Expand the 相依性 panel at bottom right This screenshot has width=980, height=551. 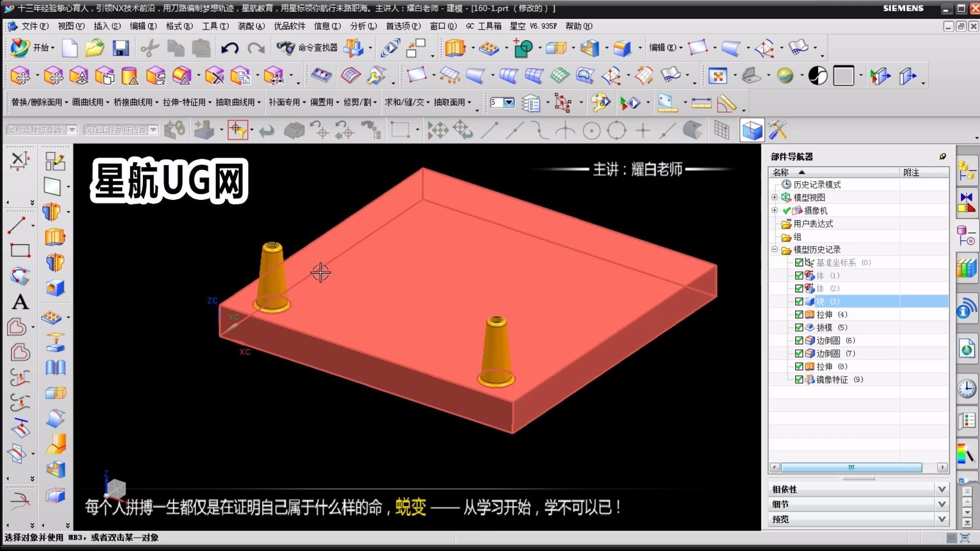(942, 489)
